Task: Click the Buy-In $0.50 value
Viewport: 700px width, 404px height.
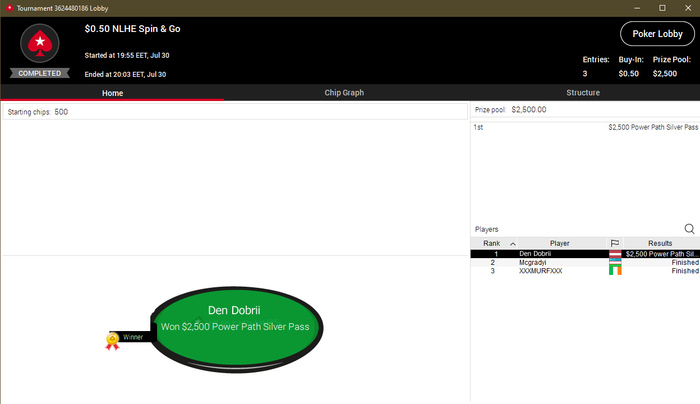Action: 629,74
